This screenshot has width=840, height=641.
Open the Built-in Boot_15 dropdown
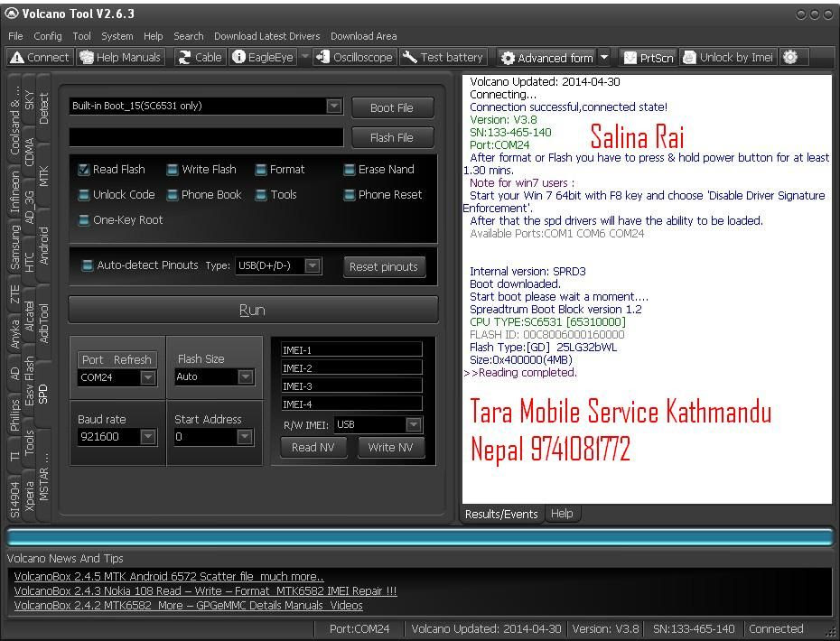pyautogui.click(x=334, y=106)
